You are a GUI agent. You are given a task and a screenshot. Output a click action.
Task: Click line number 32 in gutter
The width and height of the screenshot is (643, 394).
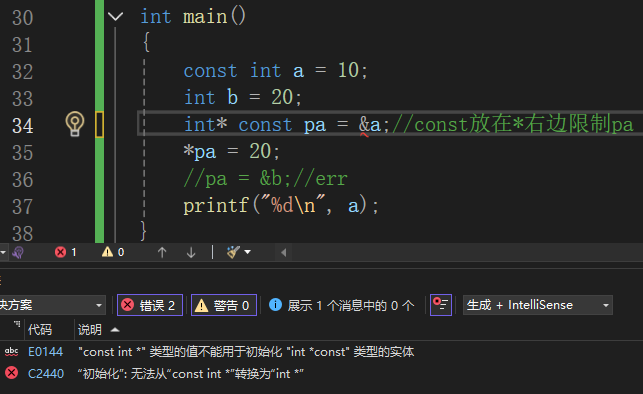click(23, 71)
